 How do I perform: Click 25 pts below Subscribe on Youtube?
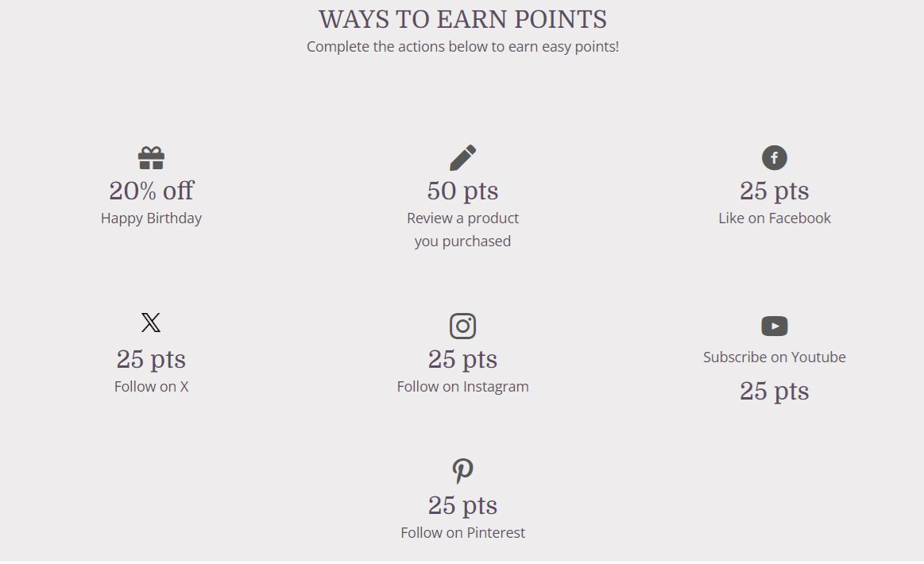(x=775, y=392)
